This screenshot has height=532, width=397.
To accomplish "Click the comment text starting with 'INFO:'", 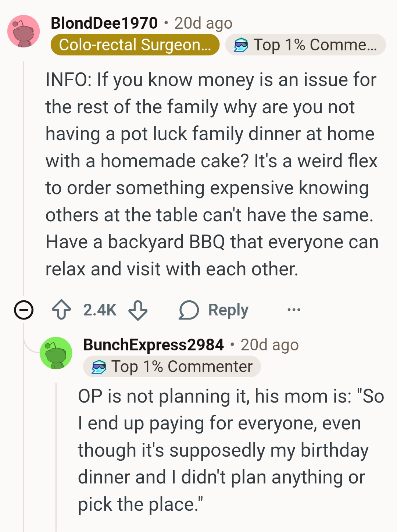I will coord(211,174).
